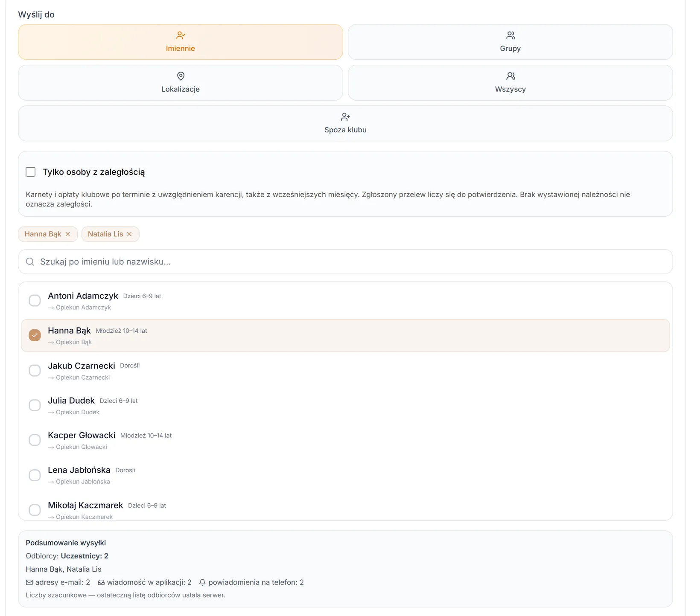
Task: Remove Natalia Lis chip with X
Action: pos(129,234)
